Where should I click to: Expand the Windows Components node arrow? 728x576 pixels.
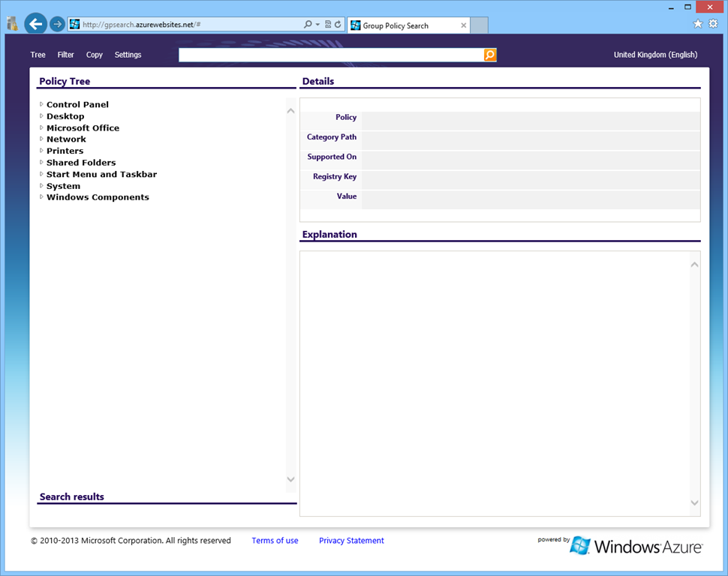click(x=41, y=197)
